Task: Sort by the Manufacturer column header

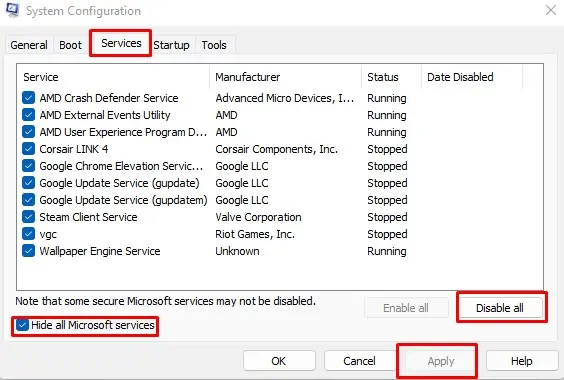Action: point(285,77)
